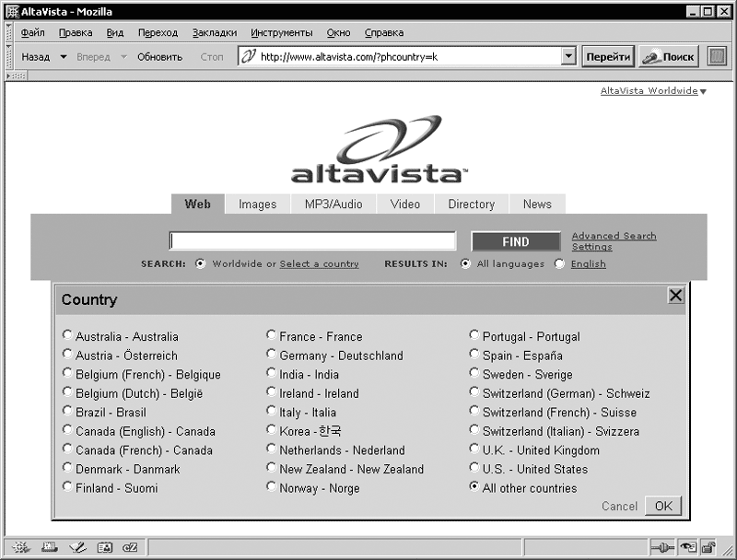Open the Инструменты menu
This screenshot has width=737, height=560.
(282, 32)
